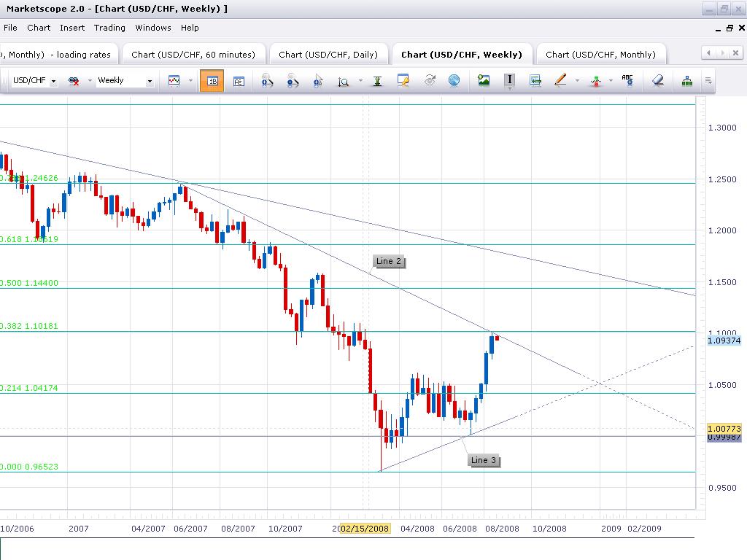Click the ABC add text label icon
Image resolution: width=747 pixels, height=560 pixels.
[627, 81]
